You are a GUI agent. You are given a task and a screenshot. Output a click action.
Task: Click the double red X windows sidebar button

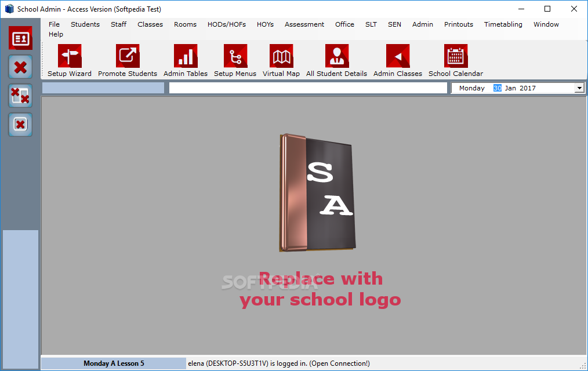(x=20, y=96)
